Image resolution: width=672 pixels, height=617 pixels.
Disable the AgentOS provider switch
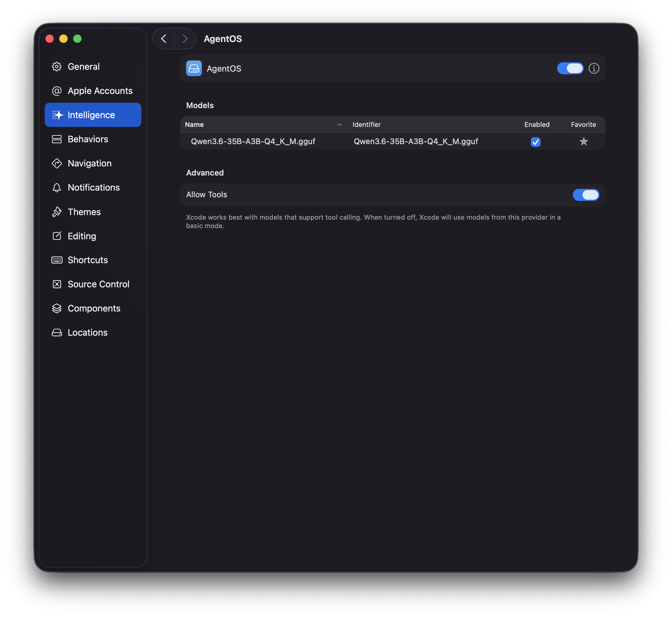pos(570,69)
